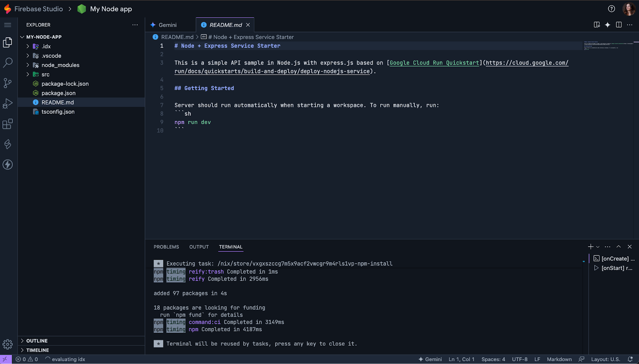Open the Manage settings gear

(x=8, y=344)
